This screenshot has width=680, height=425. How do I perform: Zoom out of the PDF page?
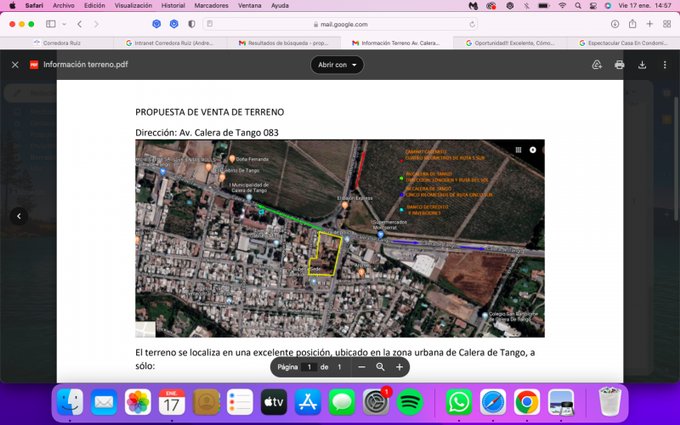362,367
